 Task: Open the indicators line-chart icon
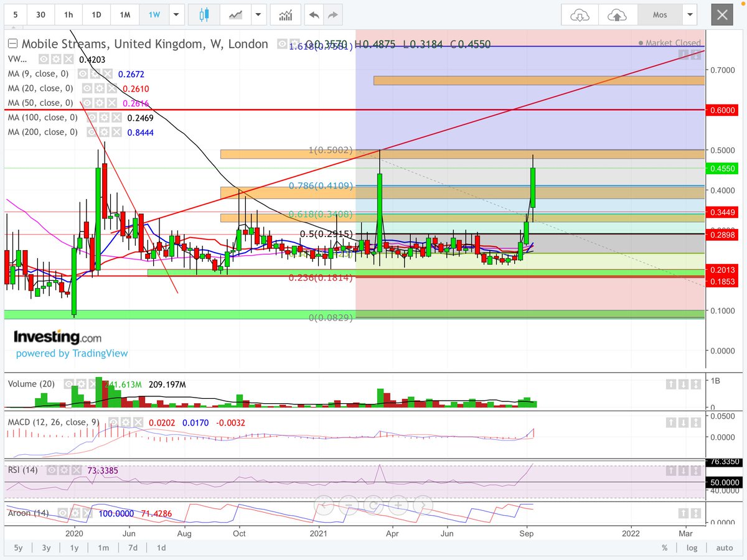tap(236, 14)
